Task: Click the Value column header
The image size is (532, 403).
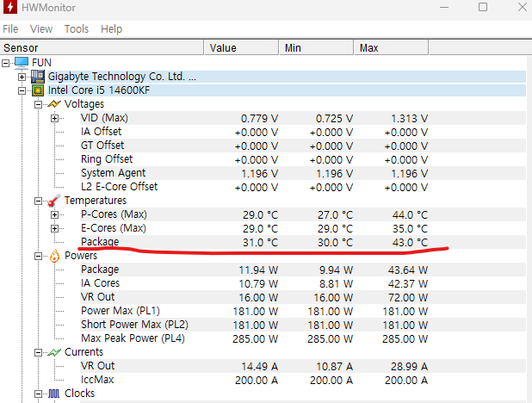Action: tap(242, 47)
